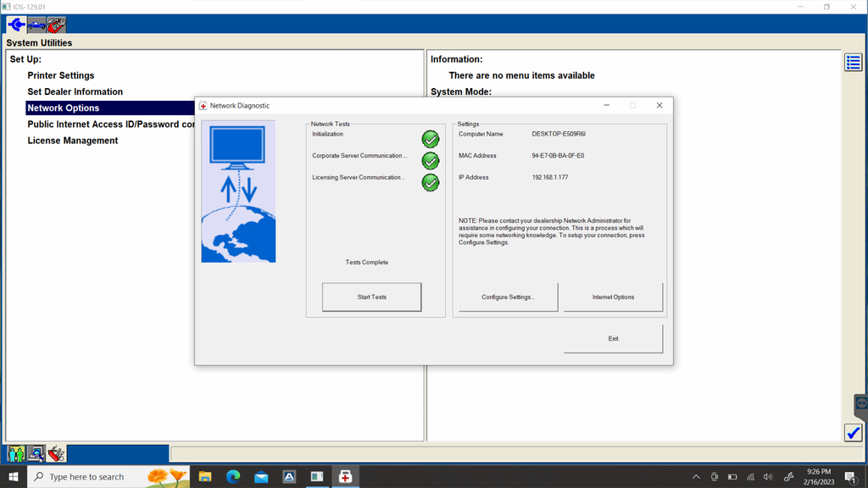This screenshot has height=488, width=868.
Task: Exit the Network Diagnostic dialog
Action: tap(613, 338)
